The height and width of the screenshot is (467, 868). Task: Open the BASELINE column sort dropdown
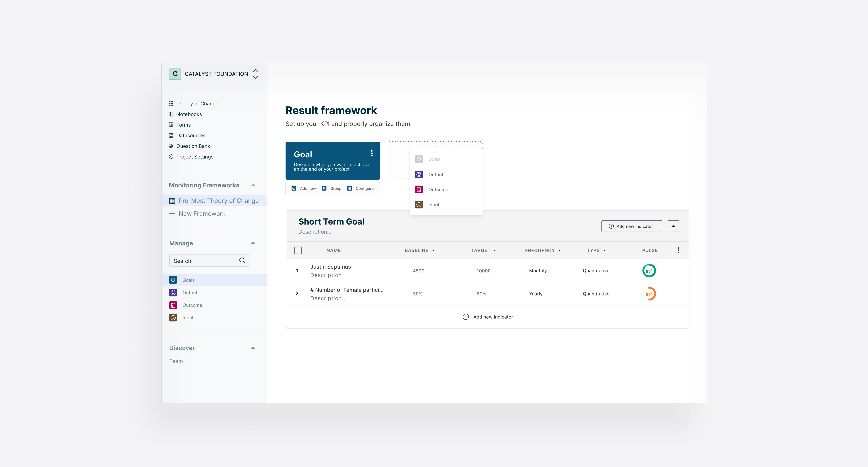pyautogui.click(x=433, y=250)
